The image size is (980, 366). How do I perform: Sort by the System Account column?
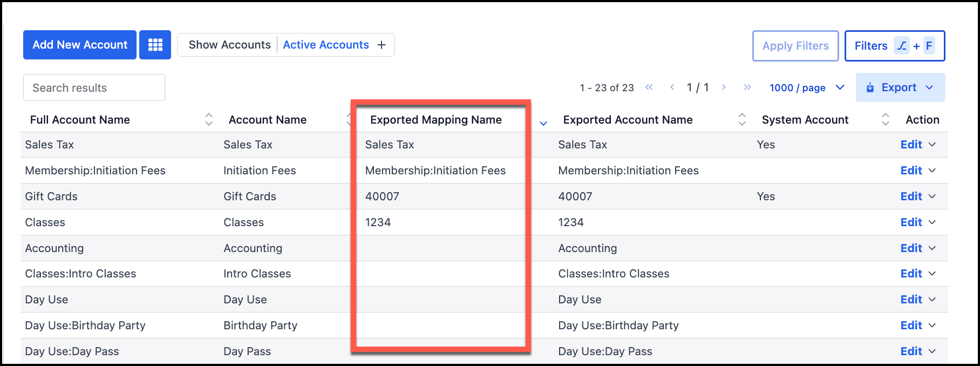pyautogui.click(x=885, y=119)
